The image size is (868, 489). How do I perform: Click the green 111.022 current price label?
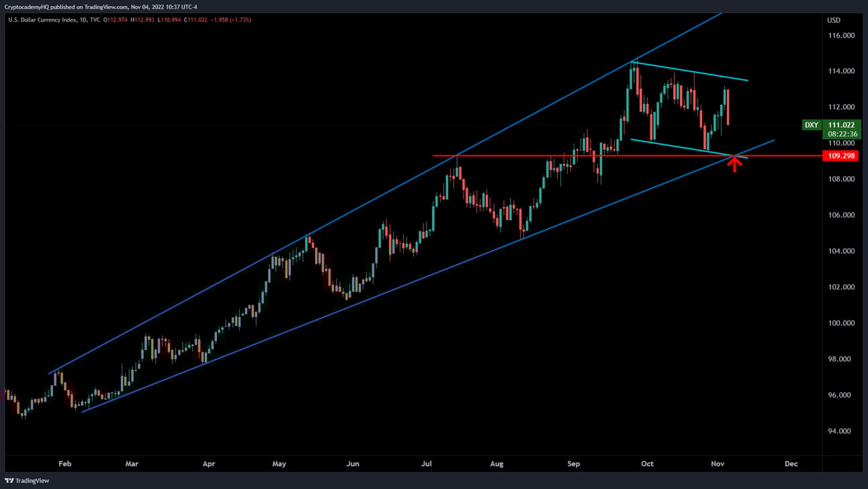[x=841, y=125]
